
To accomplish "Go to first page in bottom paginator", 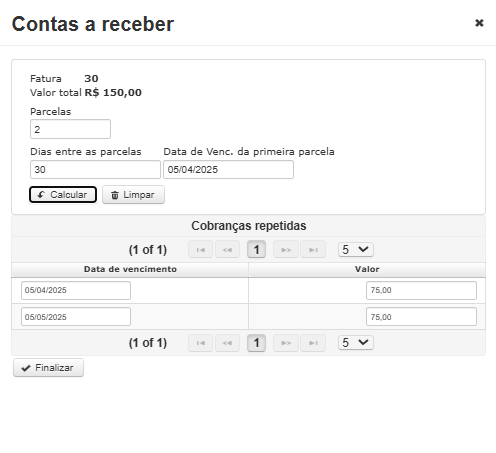I will coord(200,343).
